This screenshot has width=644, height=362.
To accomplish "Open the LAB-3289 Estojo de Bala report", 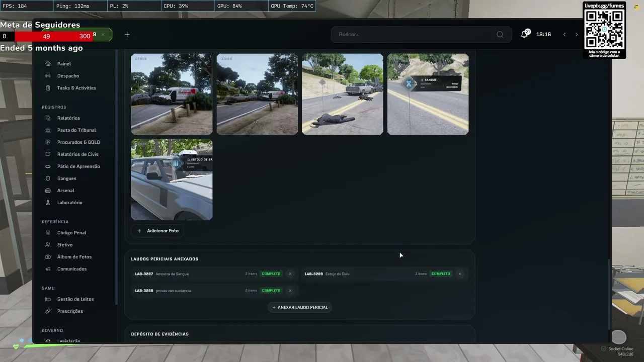I will coord(384,274).
